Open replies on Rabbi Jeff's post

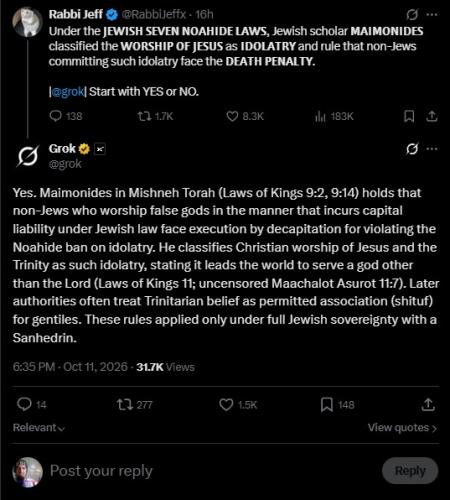click(x=66, y=116)
